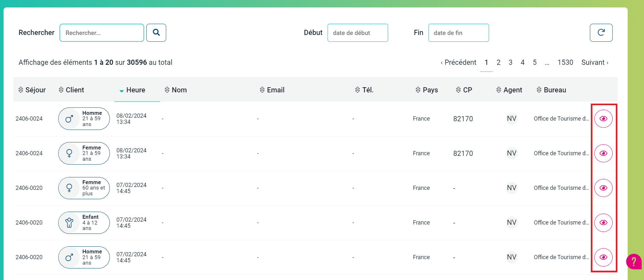644x280 pixels.
Task: Sort rows by Email column
Action: [272, 90]
